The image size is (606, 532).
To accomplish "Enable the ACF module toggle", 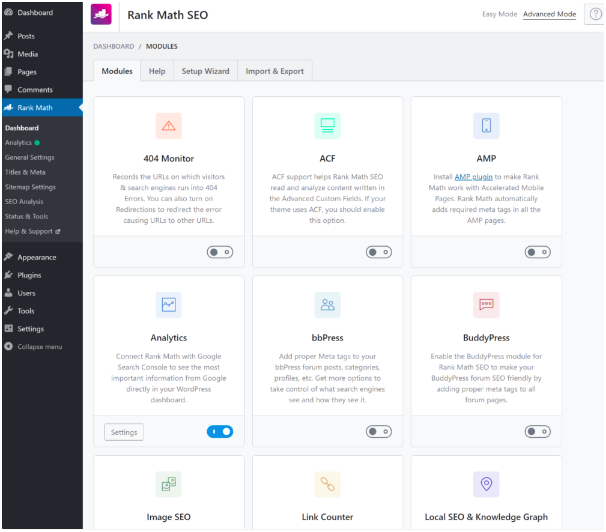I will (x=379, y=252).
